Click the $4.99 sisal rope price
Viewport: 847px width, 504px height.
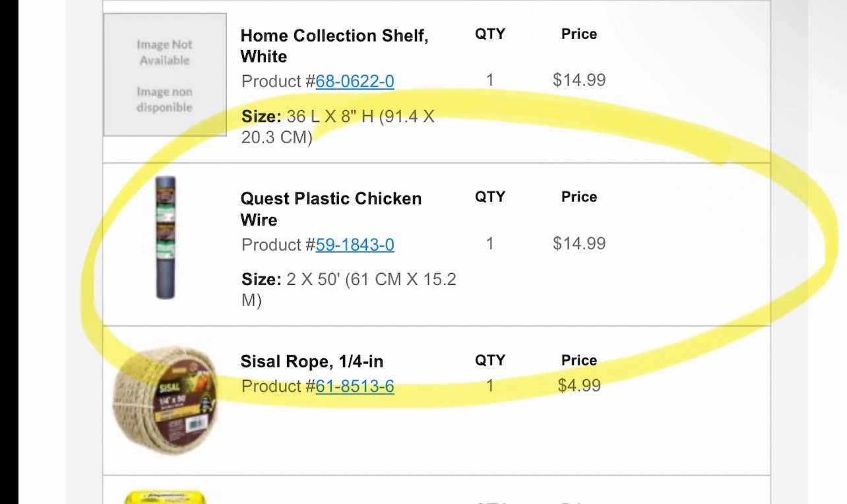[579, 385]
